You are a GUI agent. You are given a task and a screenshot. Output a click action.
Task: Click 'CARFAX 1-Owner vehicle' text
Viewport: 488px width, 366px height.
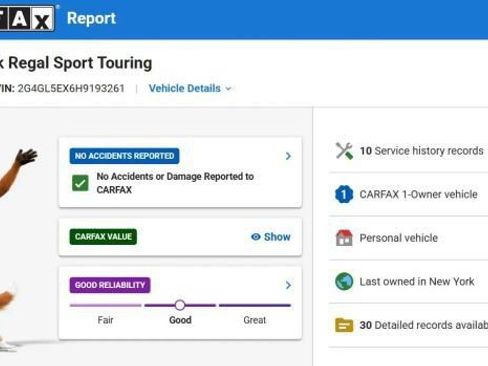click(x=418, y=194)
